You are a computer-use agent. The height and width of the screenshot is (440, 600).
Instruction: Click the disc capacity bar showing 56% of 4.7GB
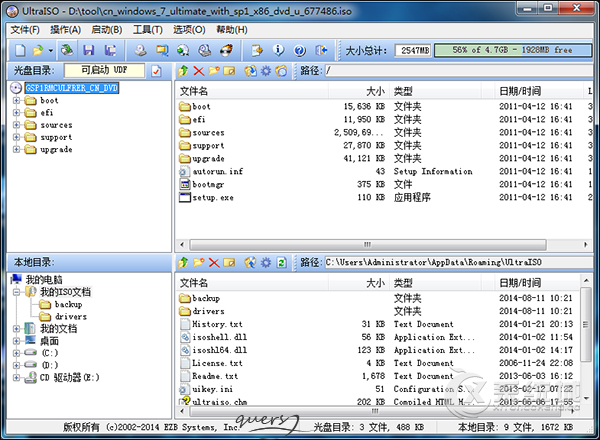pos(513,50)
